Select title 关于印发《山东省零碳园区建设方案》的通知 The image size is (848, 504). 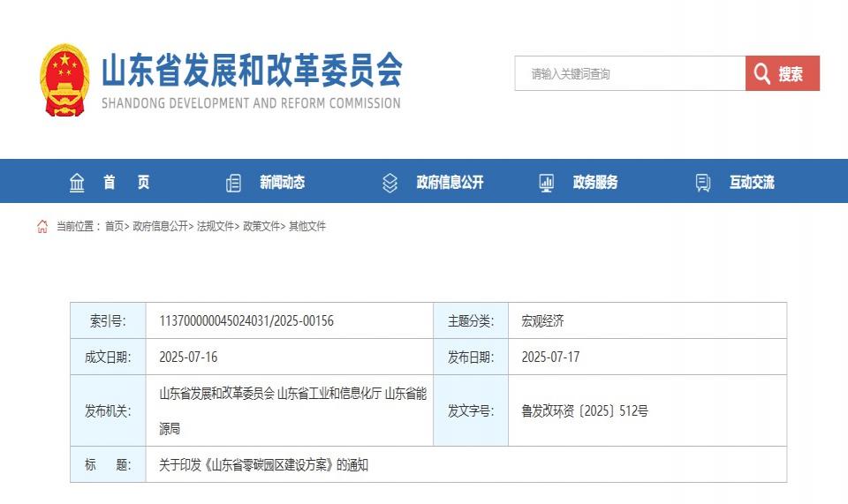pos(263,464)
